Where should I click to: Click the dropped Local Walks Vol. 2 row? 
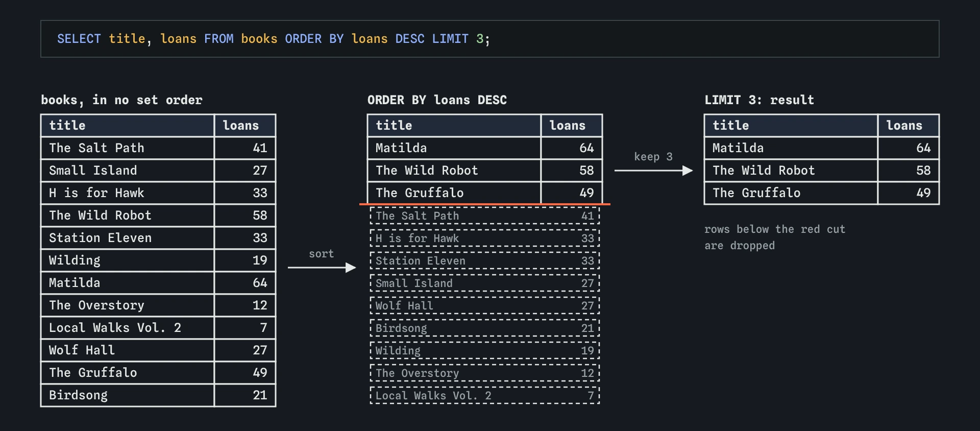pos(485,396)
